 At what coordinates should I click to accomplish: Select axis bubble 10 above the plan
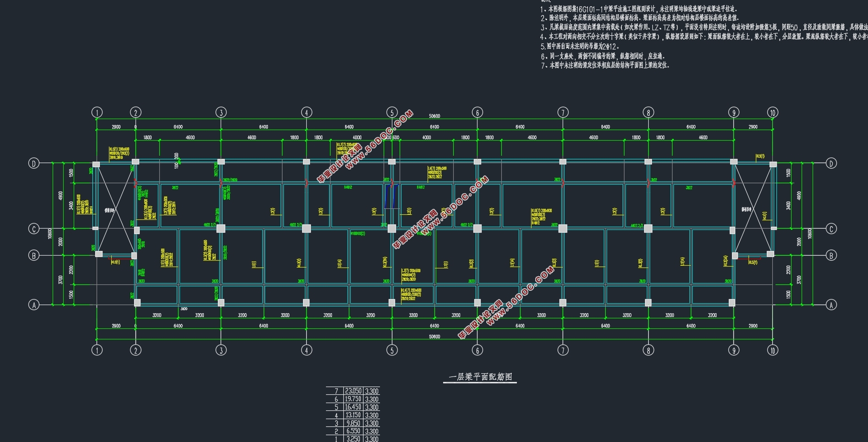pyautogui.click(x=773, y=112)
